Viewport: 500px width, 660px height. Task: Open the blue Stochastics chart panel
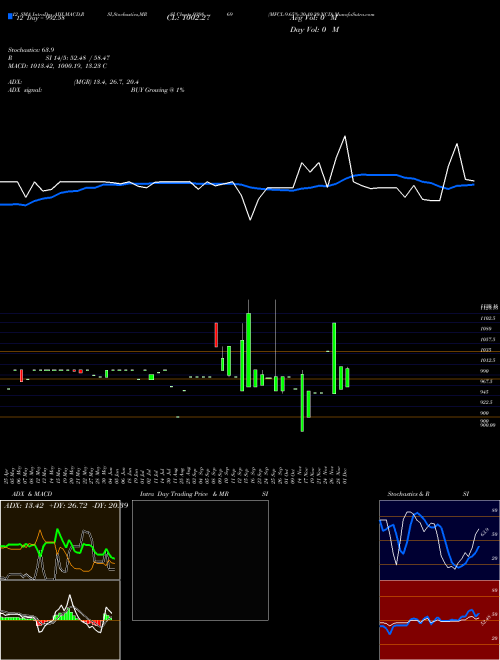439,540
